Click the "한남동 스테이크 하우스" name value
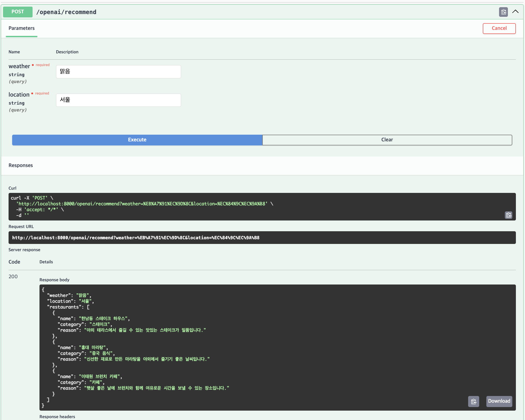Screen dimensions: 525x420 point(103,319)
